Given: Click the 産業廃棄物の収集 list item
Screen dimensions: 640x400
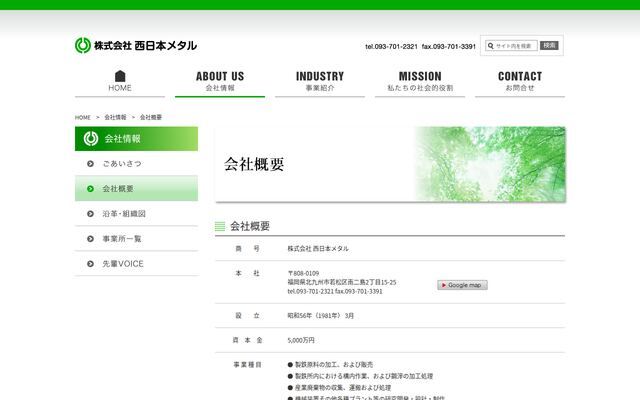Looking at the screenshot, I should [339, 388].
